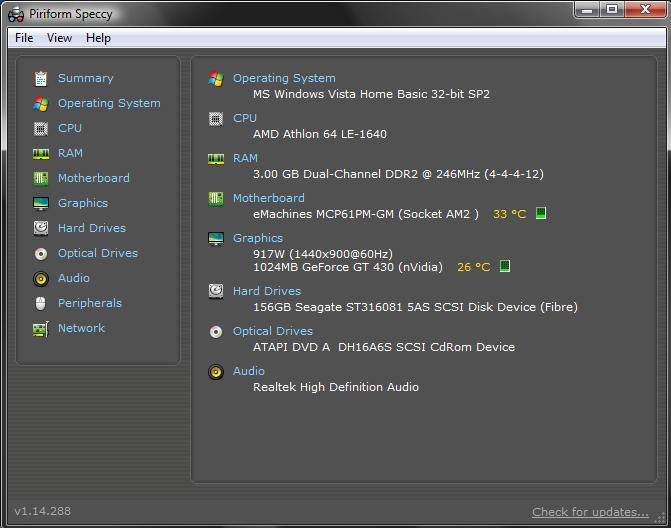Open Network section from sidebar
The height and width of the screenshot is (528, 671).
click(x=81, y=328)
